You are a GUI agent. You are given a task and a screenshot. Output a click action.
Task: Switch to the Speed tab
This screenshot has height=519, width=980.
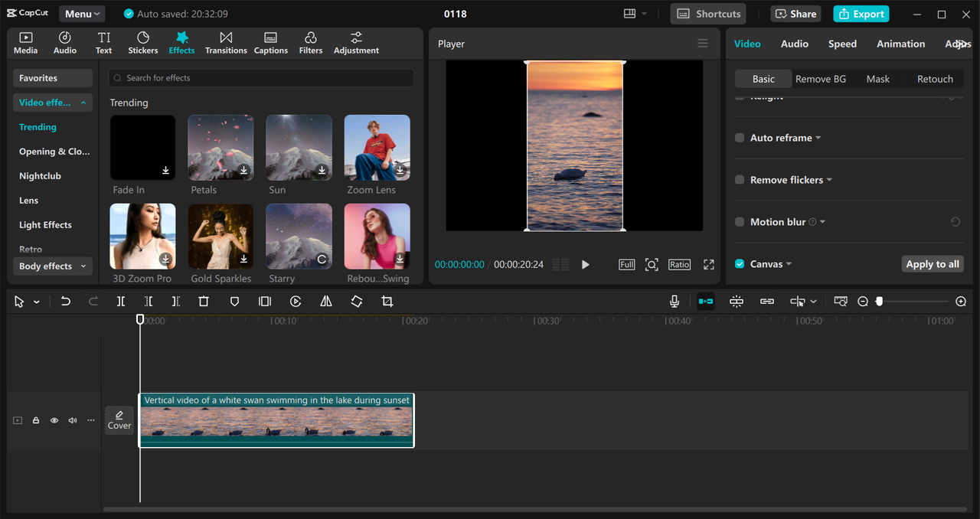tap(842, 44)
